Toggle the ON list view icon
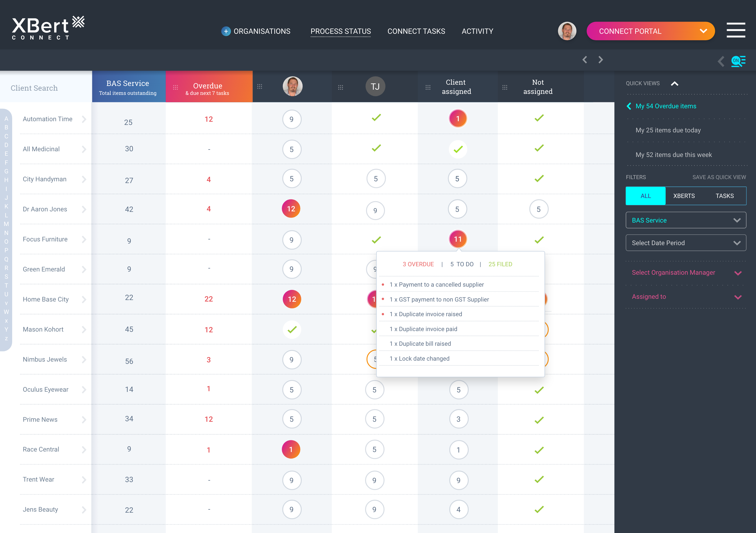 [x=738, y=61]
